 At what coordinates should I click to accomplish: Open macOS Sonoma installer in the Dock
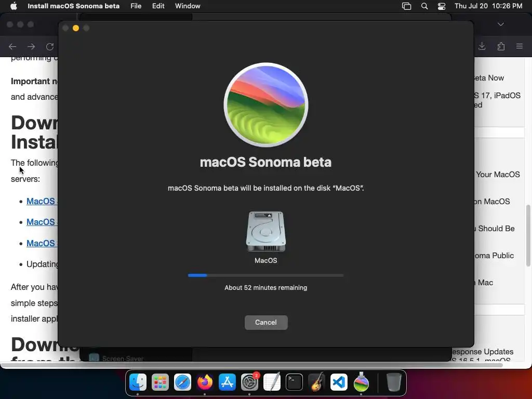[x=362, y=382]
